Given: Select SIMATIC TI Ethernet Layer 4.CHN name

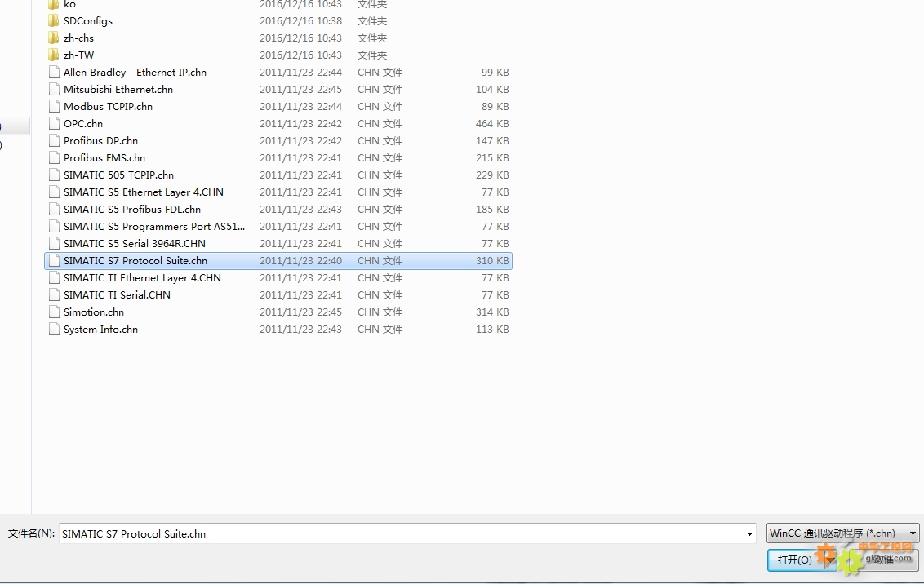Looking at the screenshot, I should pos(142,278).
